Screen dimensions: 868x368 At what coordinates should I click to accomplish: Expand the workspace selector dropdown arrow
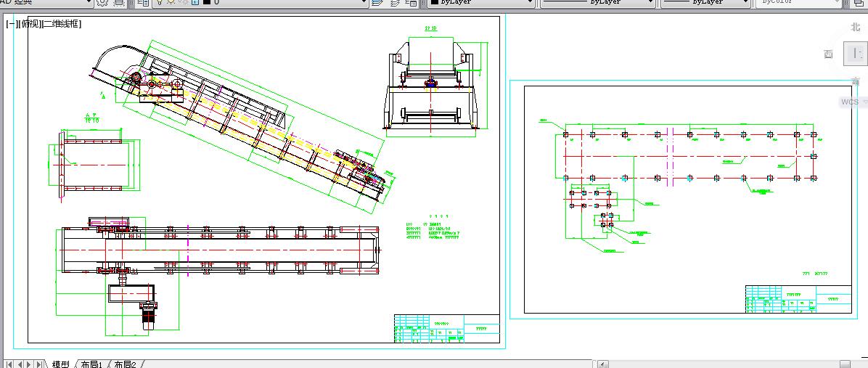[89, 2]
